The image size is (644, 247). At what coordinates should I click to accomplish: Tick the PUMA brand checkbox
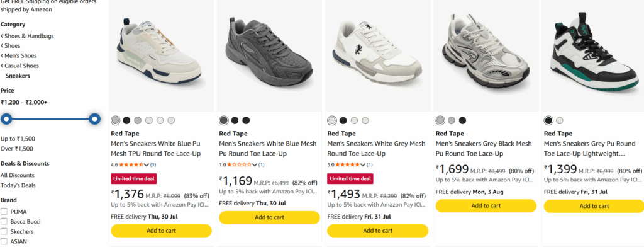[x=4, y=212]
